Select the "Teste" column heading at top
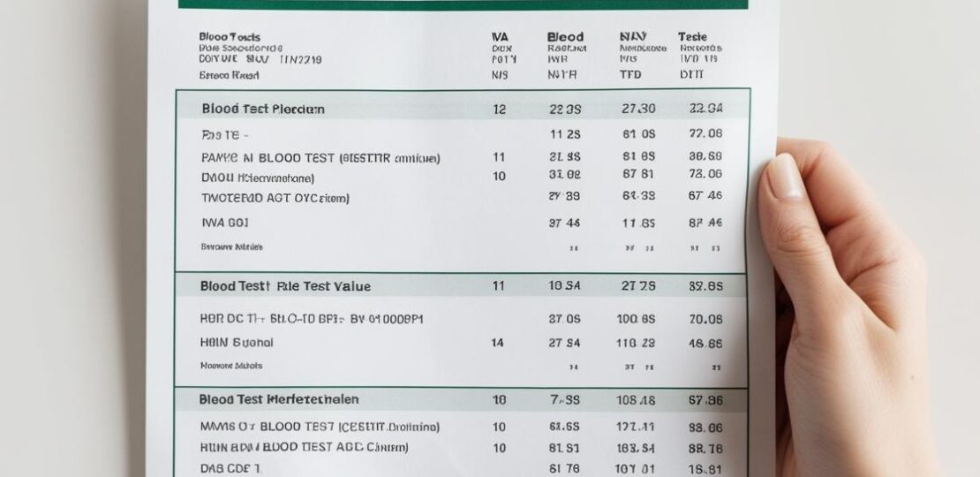This screenshot has height=477, width=980. [692, 37]
